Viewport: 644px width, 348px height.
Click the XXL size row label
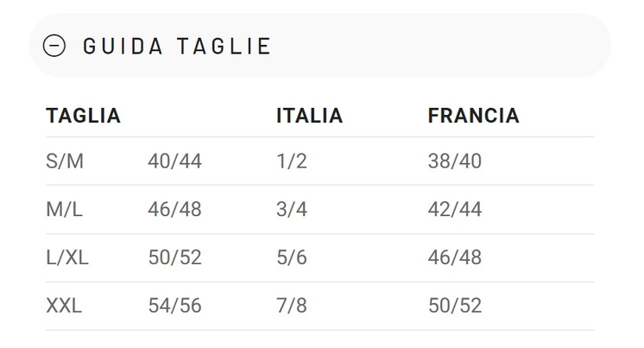[64, 306]
